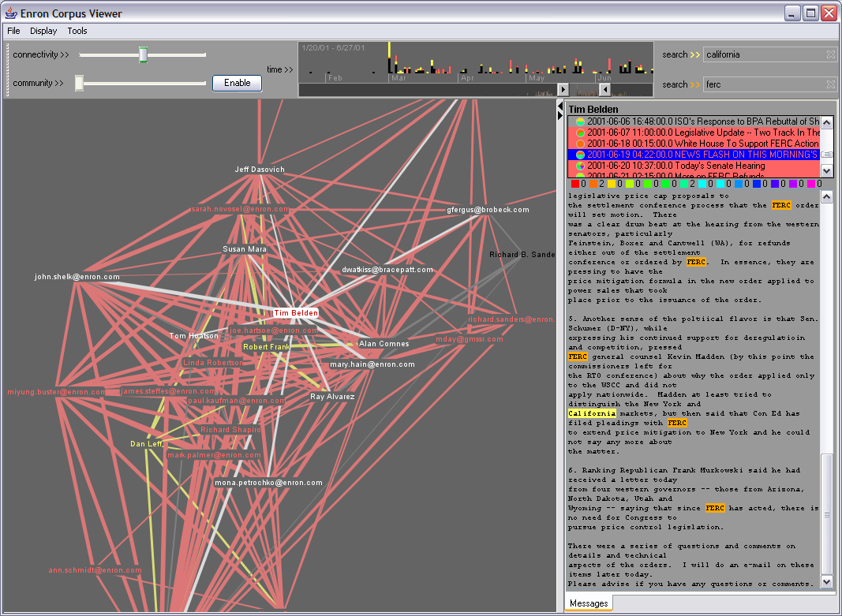Select the Linda Robertson node

(x=212, y=363)
